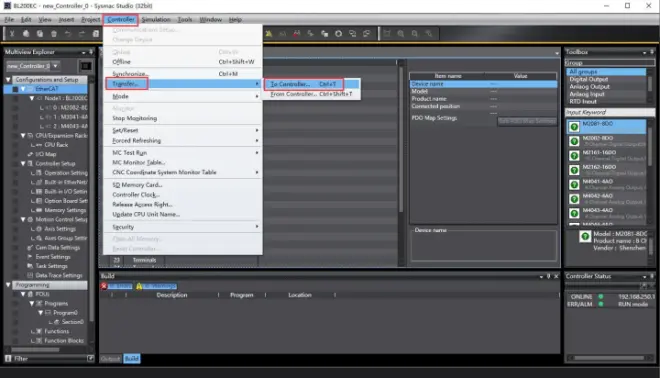Screen dimensions: 660x378
Task: Select To Controller... submenu entry
Action: click(312, 84)
